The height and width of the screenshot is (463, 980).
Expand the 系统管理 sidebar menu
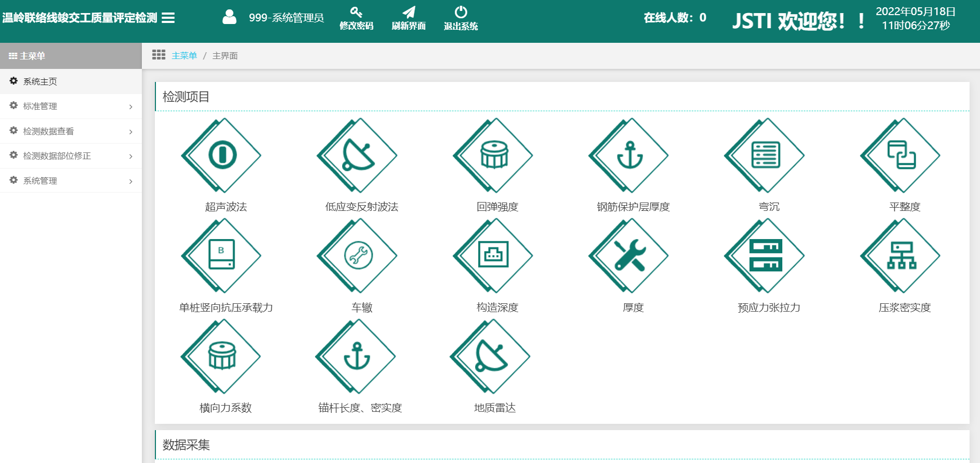point(71,181)
